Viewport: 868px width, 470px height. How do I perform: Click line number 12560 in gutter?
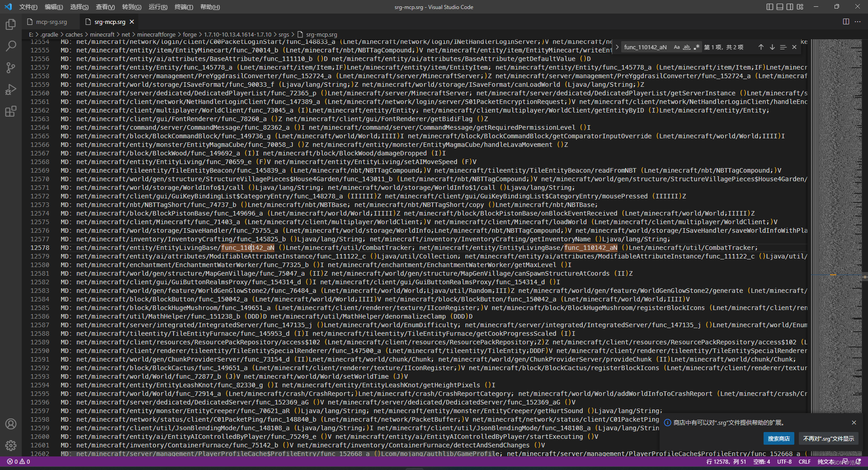(40, 93)
